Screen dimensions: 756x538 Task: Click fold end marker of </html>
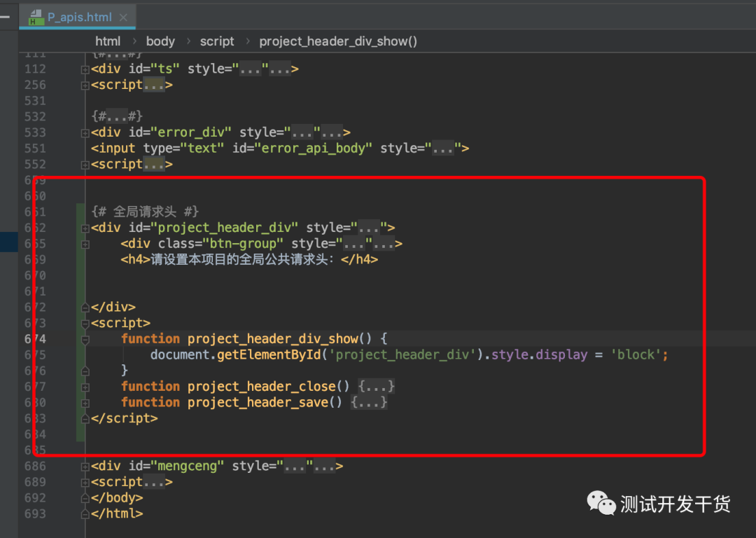pos(85,514)
